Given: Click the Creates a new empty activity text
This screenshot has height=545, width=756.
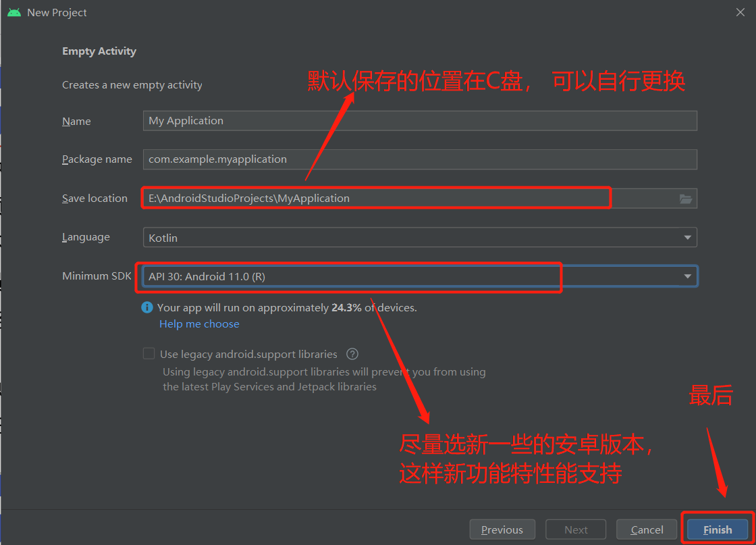Looking at the screenshot, I should click(132, 85).
